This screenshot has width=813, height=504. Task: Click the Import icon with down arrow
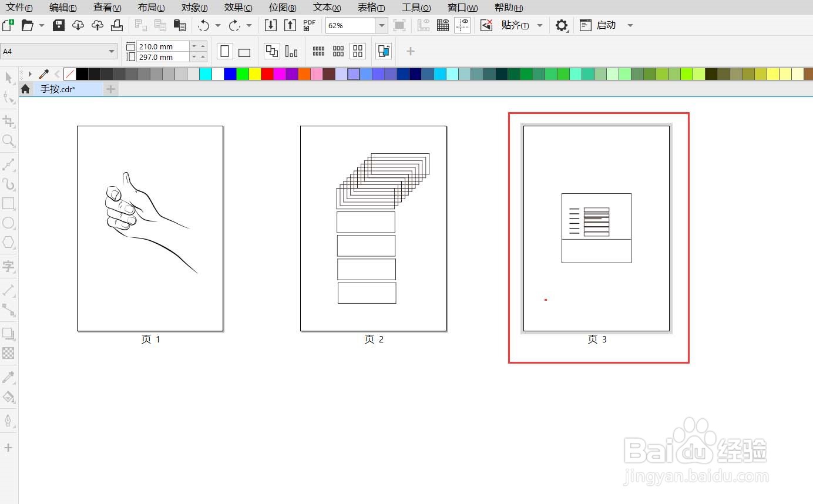271,25
